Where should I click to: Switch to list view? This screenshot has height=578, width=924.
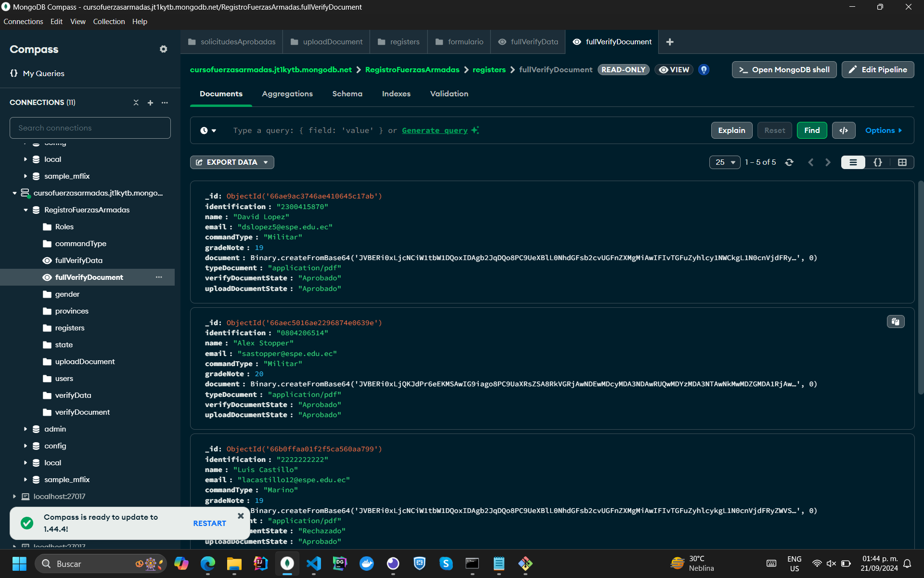tap(853, 162)
